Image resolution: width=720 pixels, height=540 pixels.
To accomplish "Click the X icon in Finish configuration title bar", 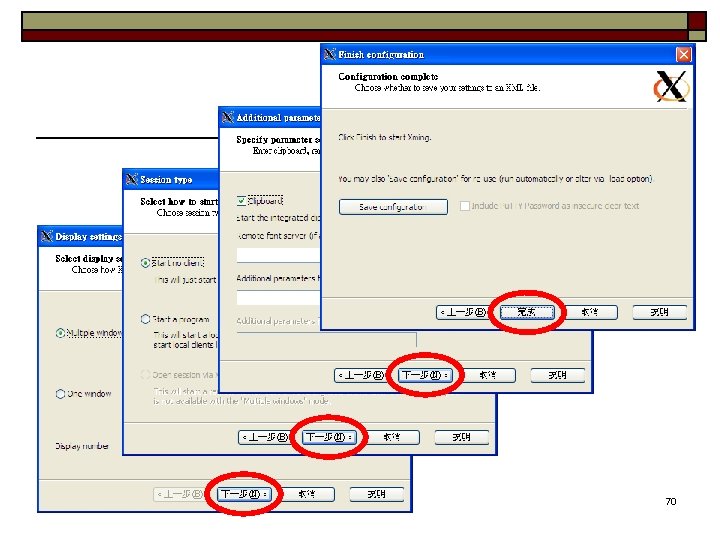I will tap(329, 54).
